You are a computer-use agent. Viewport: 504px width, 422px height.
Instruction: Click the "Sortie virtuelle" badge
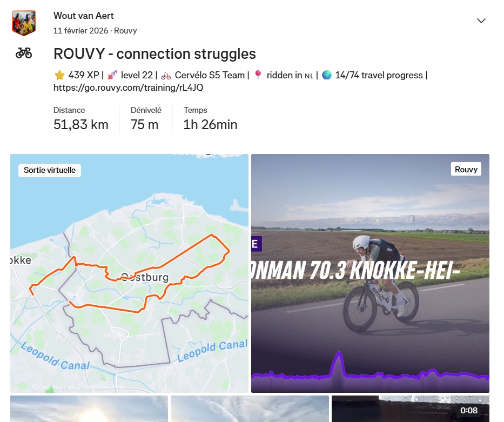[50, 170]
